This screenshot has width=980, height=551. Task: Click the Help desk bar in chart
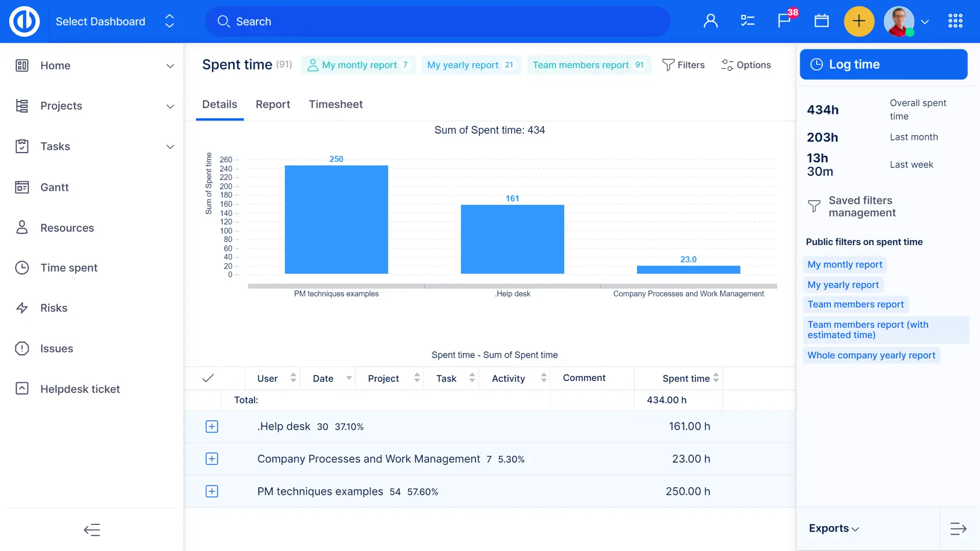(512, 239)
